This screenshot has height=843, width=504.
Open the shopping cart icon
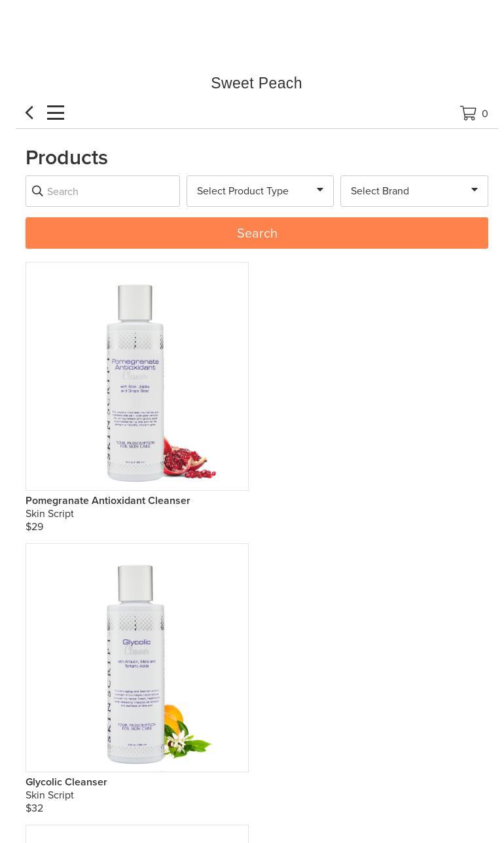[468, 113]
